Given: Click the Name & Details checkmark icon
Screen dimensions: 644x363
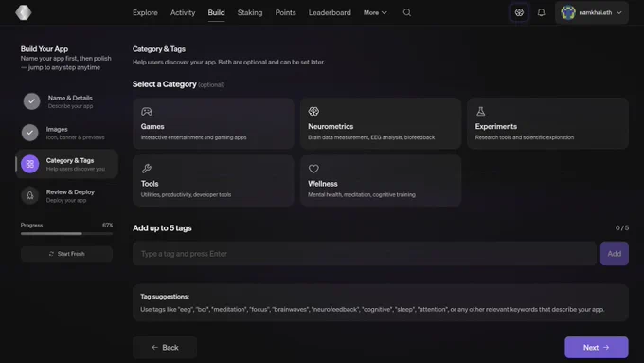Looking at the screenshot, I should (31, 101).
